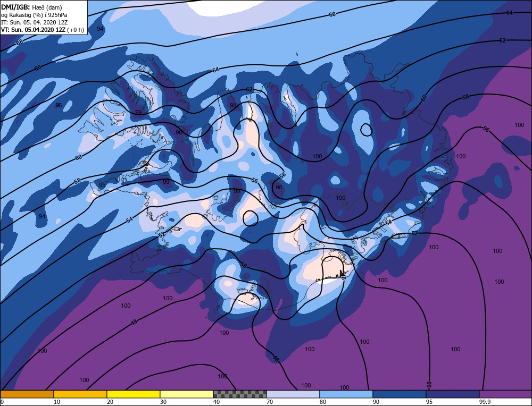Select the 'VT: Sun. 05.04.2020 12Z' valid time
532x406 pixels.
tap(33, 29)
